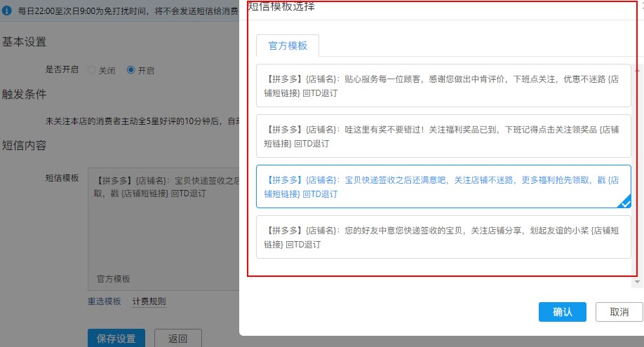Click the blue info icon in notice bar
644x347 pixels.
click(x=6, y=11)
